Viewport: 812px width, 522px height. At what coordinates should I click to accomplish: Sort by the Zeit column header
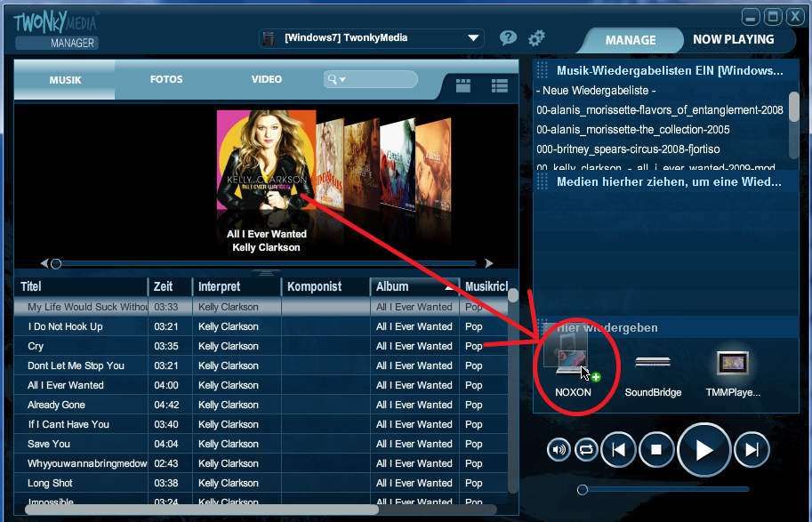click(171, 286)
